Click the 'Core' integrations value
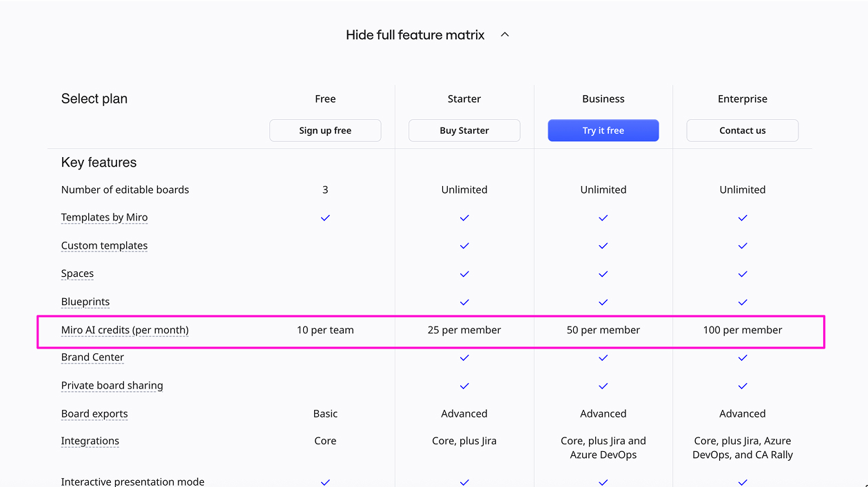The height and width of the screenshot is (487, 868). click(x=325, y=441)
